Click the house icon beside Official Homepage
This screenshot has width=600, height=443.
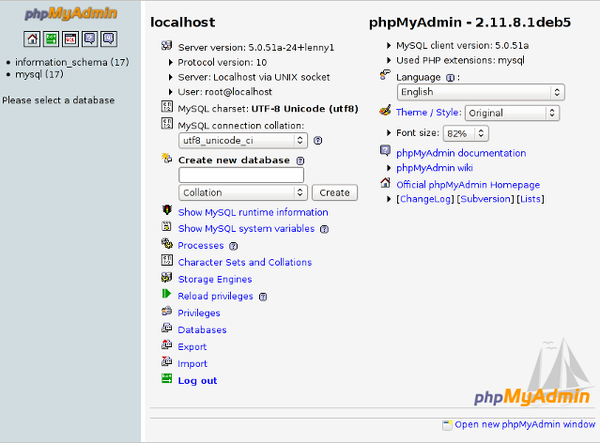pos(385,183)
